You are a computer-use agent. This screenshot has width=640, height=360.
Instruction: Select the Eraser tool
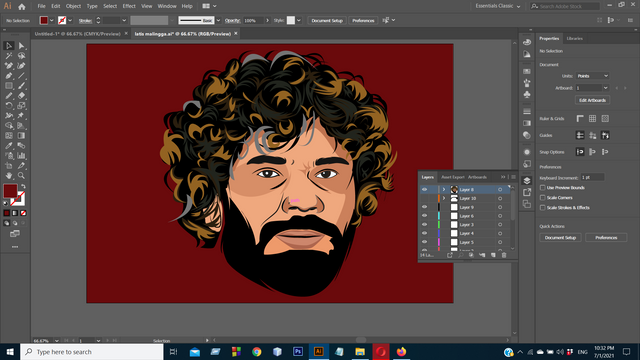click(21, 96)
